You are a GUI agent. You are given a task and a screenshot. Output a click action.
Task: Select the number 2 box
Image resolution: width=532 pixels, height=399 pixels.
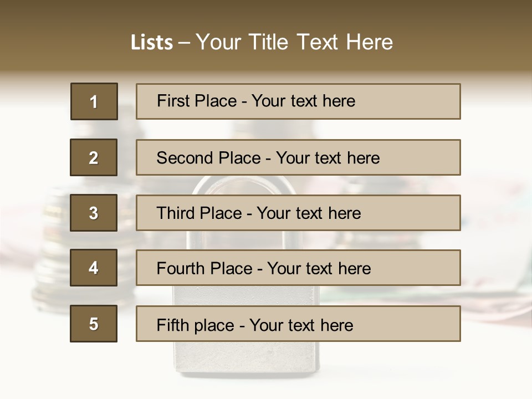coord(94,157)
